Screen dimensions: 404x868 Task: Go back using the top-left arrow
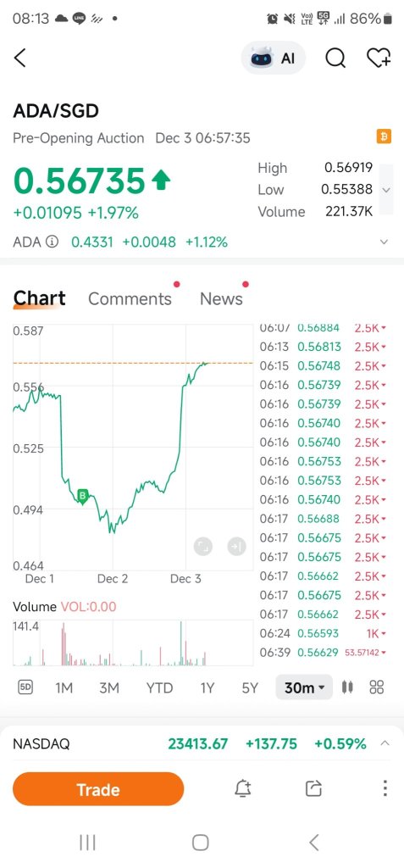[x=20, y=58]
